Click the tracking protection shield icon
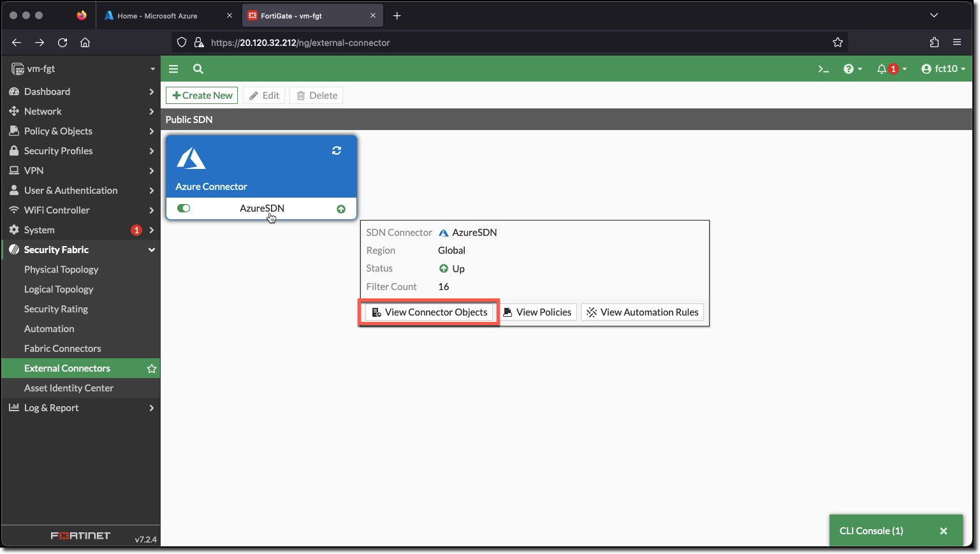Image resolution: width=980 pixels, height=554 pixels. click(x=182, y=43)
